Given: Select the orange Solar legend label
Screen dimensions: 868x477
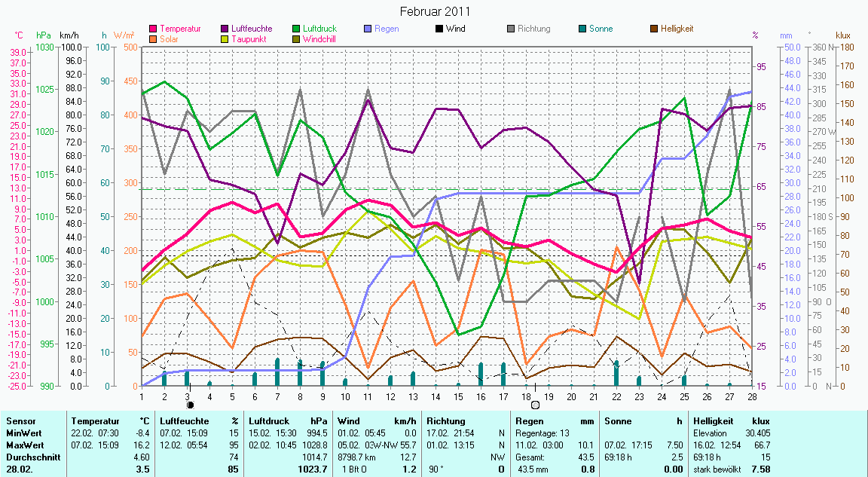Looking at the screenshot, I should tap(169, 39).
